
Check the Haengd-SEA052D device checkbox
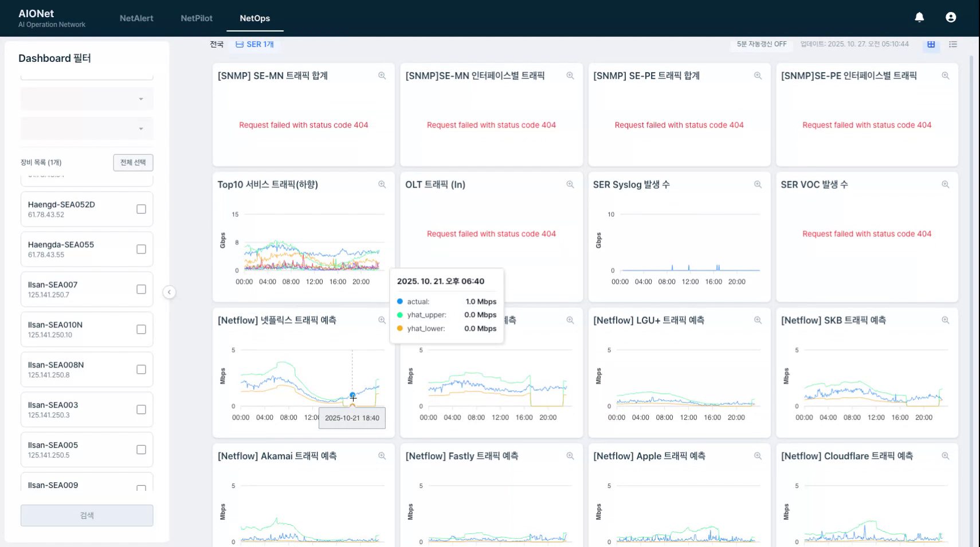(x=141, y=209)
